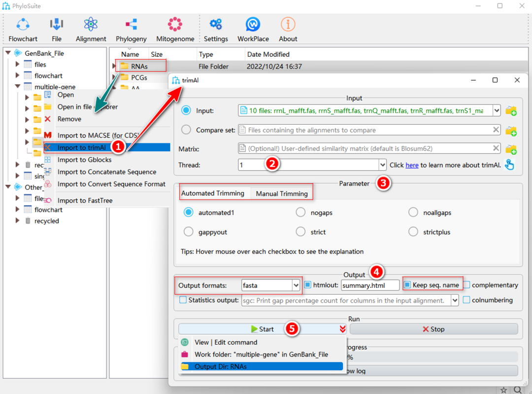Enable the Statistics output checkbox
The height and width of the screenshot is (394, 532).
(x=183, y=300)
